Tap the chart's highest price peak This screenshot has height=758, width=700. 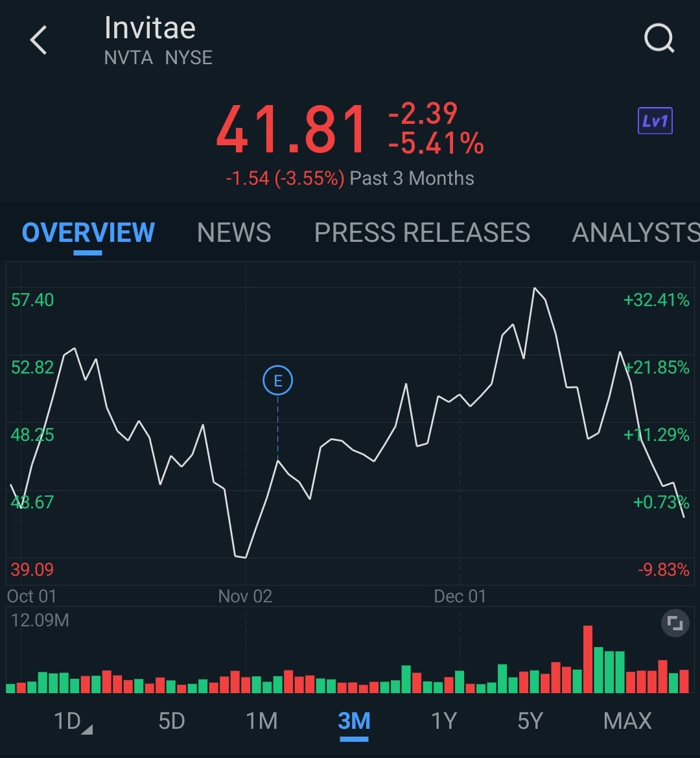click(534, 289)
